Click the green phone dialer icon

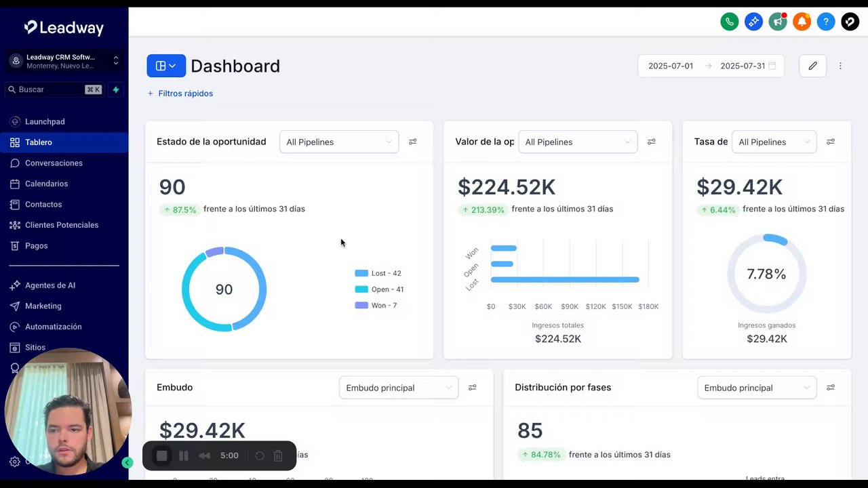click(730, 22)
